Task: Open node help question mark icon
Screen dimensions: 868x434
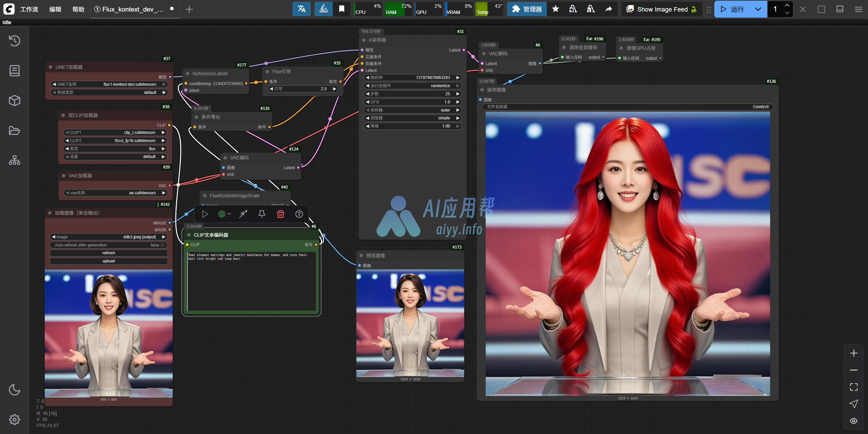Action: [299, 214]
